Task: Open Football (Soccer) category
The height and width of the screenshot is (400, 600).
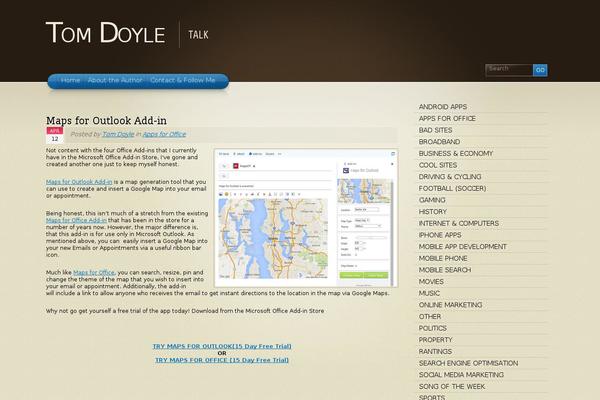Action: [452, 189]
